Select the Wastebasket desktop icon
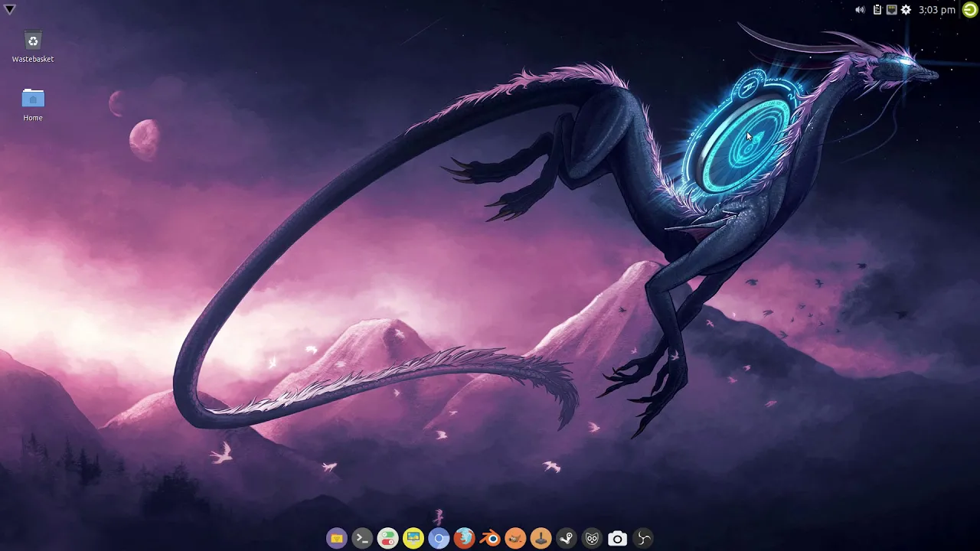 click(x=33, y=41)
